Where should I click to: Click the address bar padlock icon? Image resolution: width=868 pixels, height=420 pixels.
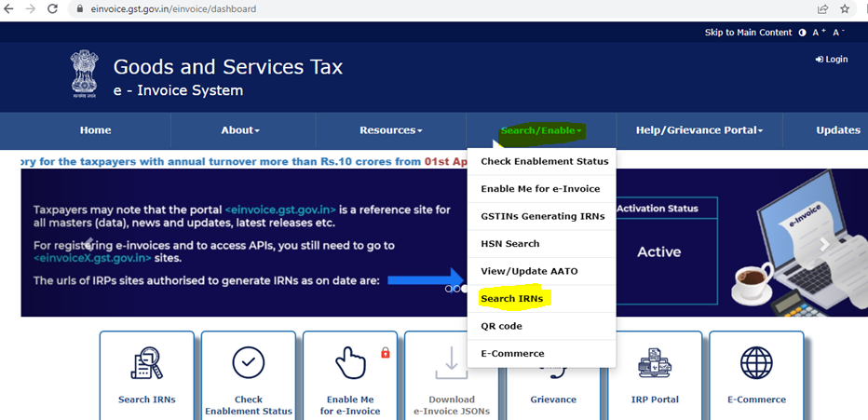pyautogui.click(x=78, y=9)
